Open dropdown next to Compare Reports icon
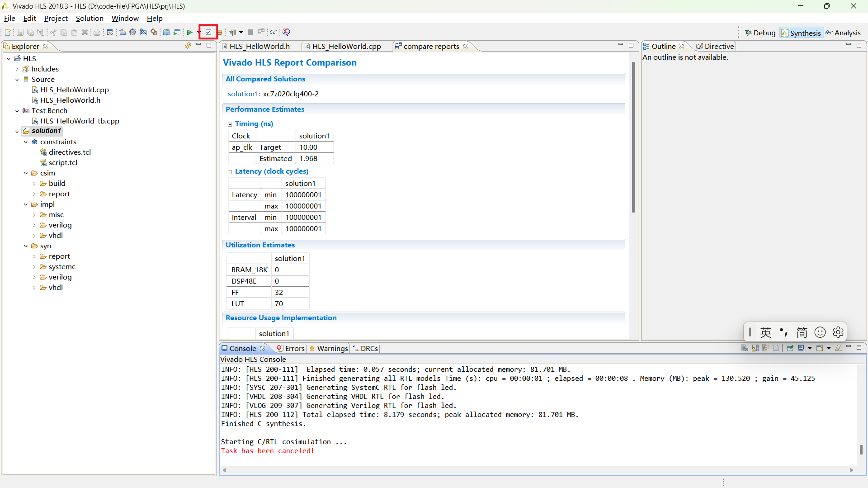This screenshot has height=488, width=868. point(241,32)
